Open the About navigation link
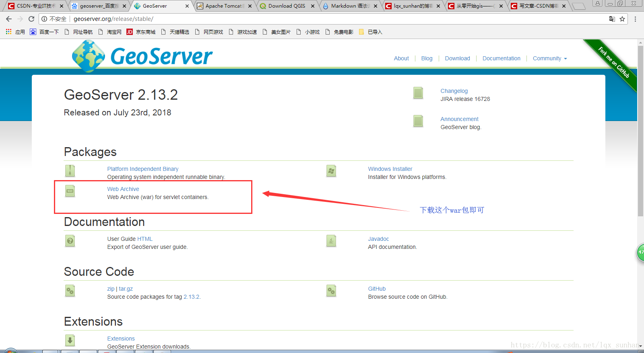This screenshot has height=353, width=644. point(401,58)
